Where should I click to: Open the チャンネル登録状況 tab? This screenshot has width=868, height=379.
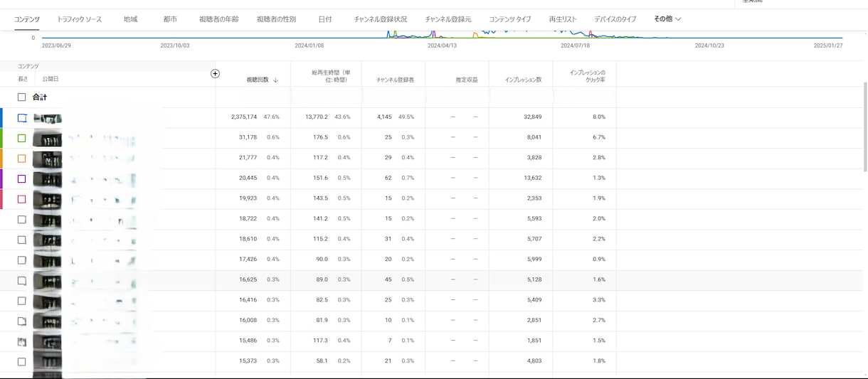381,19
